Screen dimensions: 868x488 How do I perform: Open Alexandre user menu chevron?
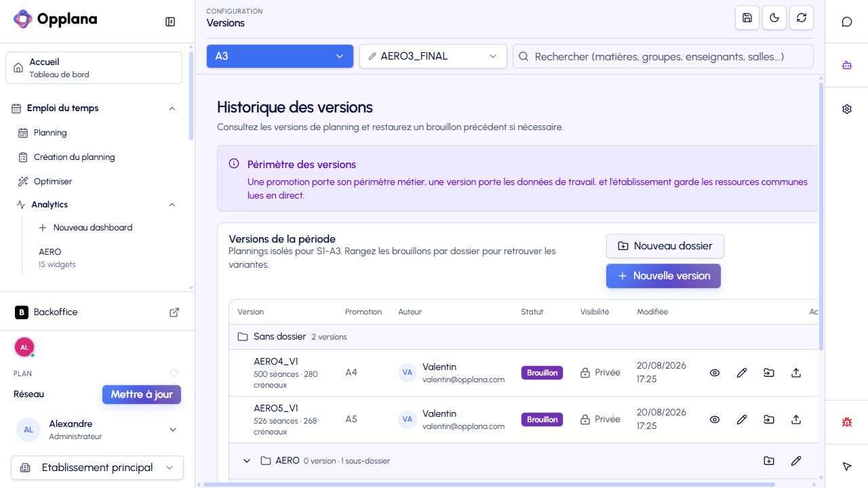click(173, 430)
